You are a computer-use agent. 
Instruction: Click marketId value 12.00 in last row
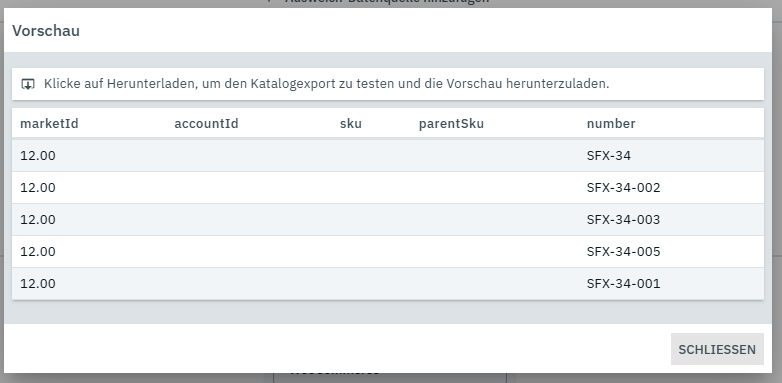[x=38, y=283]
